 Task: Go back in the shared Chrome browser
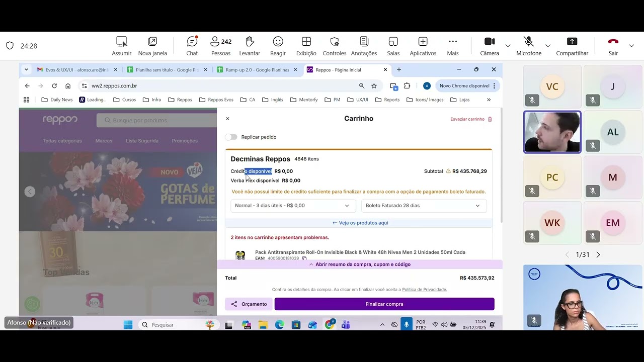tap(27, 86)
